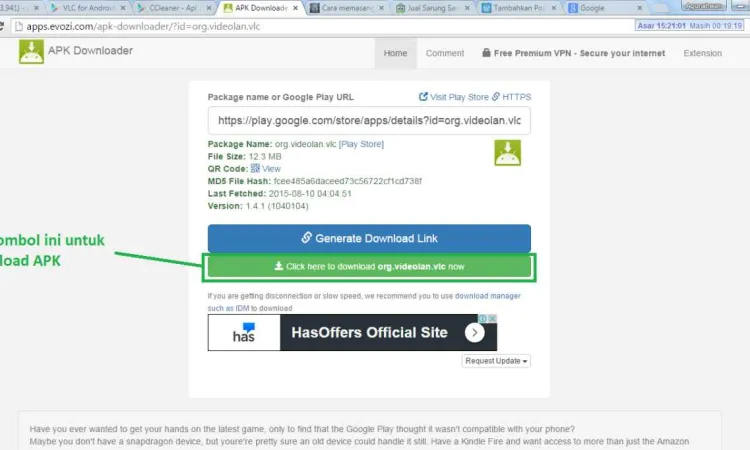Image resolution: width=750 pixels, height=450 pixels.
Task: Click the download manager link
Action: tap(487, 296)
